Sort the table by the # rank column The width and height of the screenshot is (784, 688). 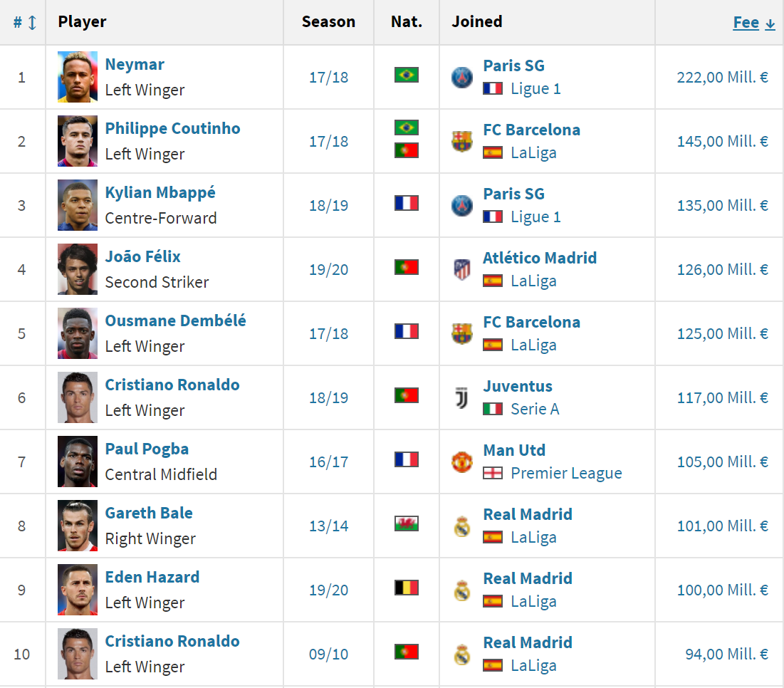coord(25,22)
